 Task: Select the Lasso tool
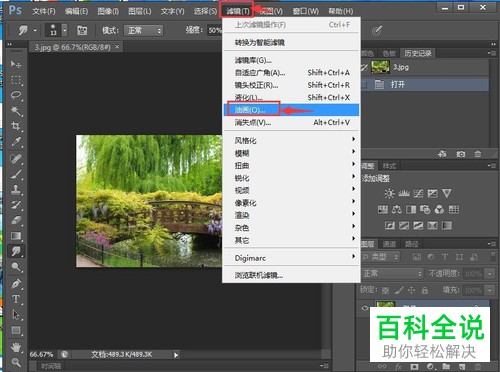16,95
